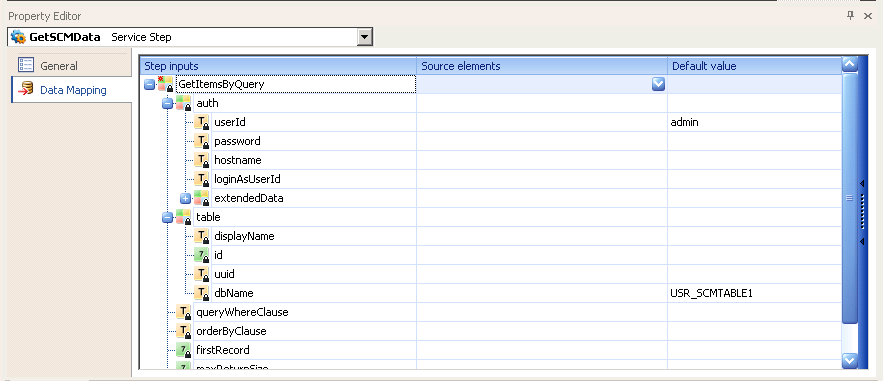Screen dimensions: 883x381
Task: Click the text icon beside dbName
Action: [202, 293]
